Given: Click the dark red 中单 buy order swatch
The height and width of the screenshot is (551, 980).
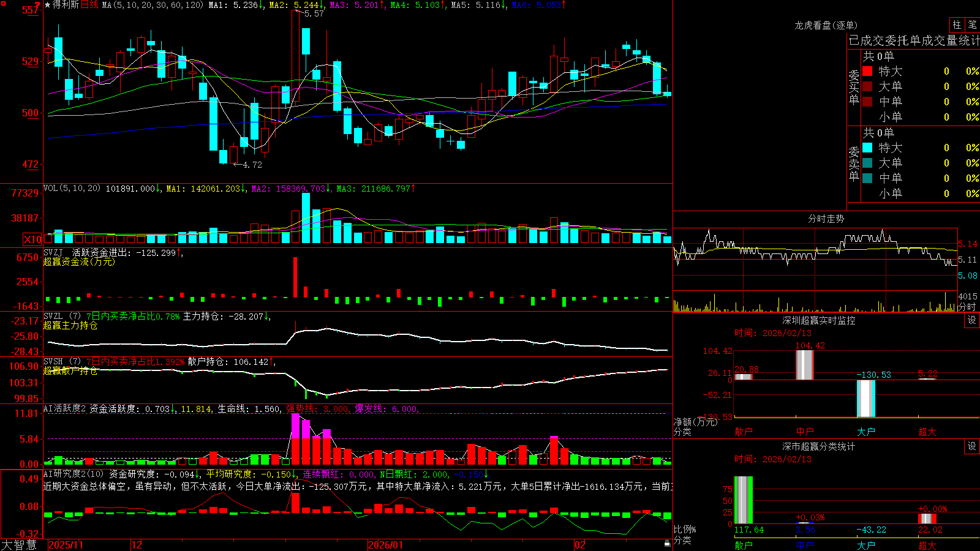Looking at the screenshot, I should pyautogui.click(x=867, y=101).
